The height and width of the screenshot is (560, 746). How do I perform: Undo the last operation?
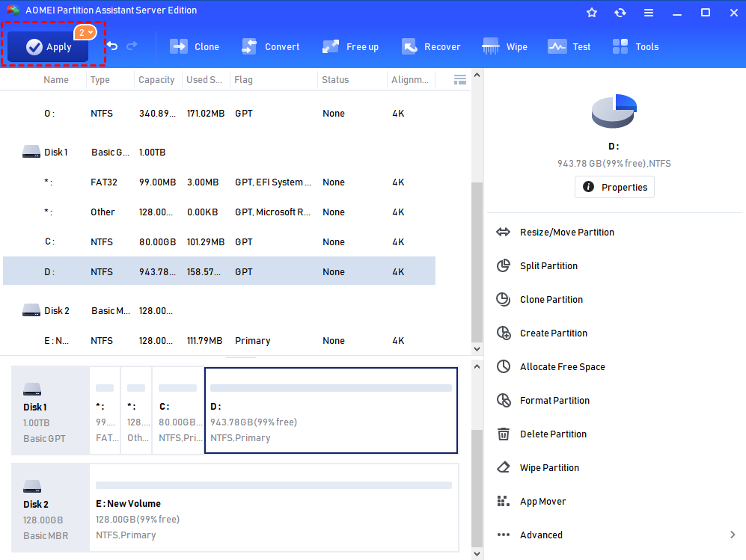(x=112, y=46)
